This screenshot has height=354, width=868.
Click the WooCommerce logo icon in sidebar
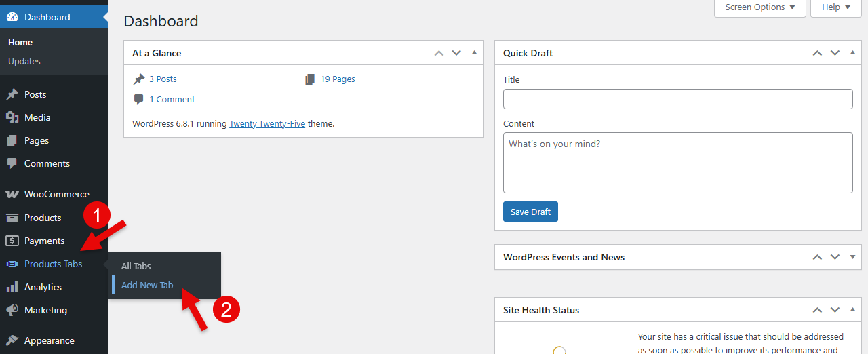click(12, 194)
